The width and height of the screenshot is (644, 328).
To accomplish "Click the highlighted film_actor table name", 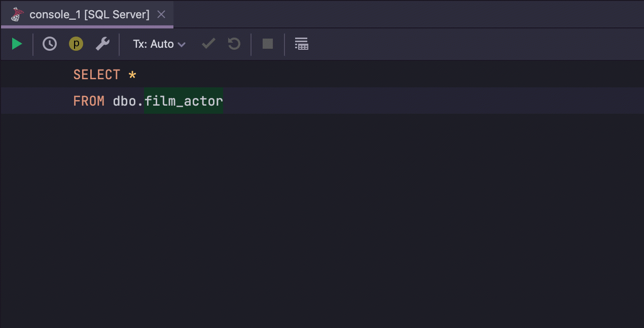I will (x=184, y=101).
